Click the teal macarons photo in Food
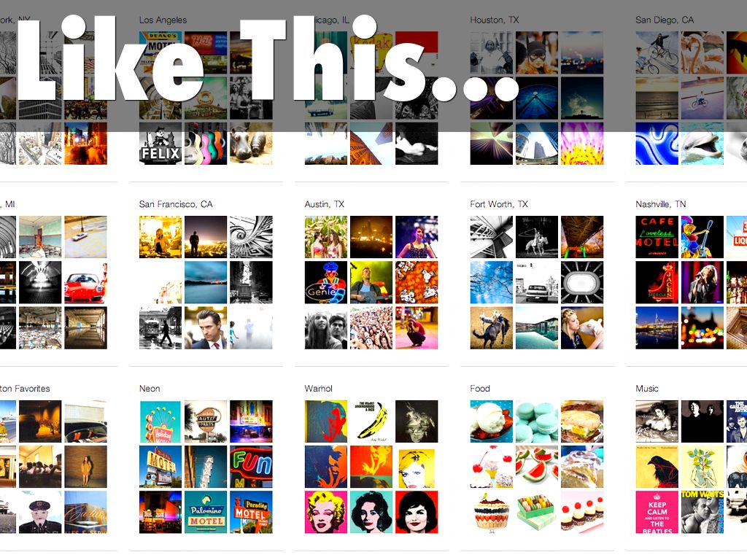This screenshot has width=747, height=560. click(x=537, y=421)
